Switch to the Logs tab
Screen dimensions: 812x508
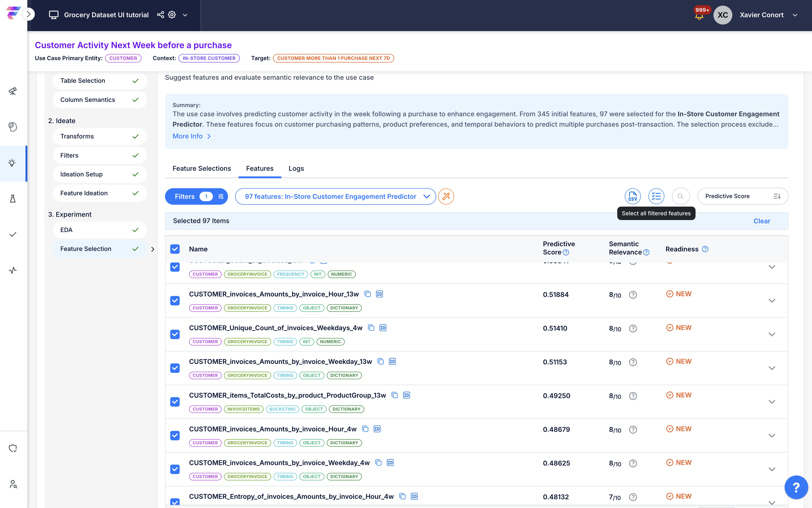(296, 168)
